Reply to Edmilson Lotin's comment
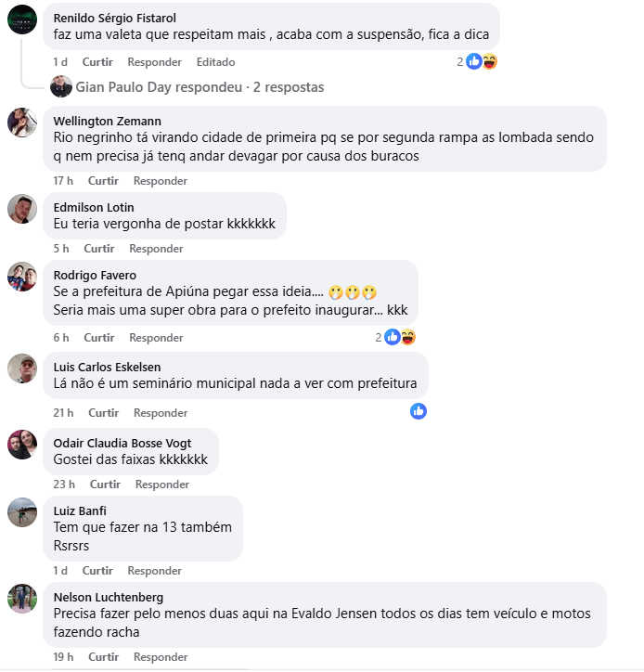 pos(156,249)
